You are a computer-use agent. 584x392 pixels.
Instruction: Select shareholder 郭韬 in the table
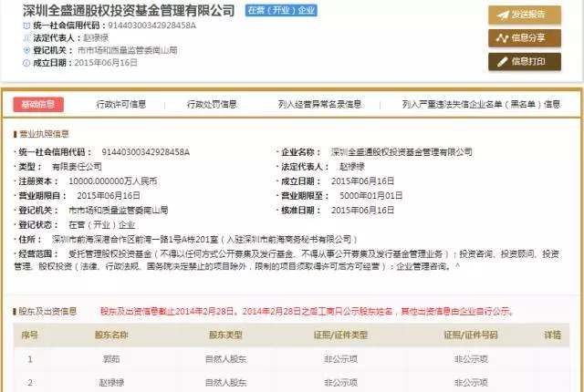(x=111, y=359)
